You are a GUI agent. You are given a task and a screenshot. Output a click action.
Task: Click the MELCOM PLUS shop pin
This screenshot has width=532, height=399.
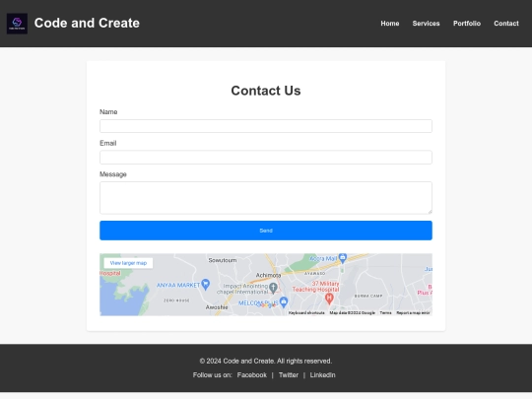click(284, 302)
